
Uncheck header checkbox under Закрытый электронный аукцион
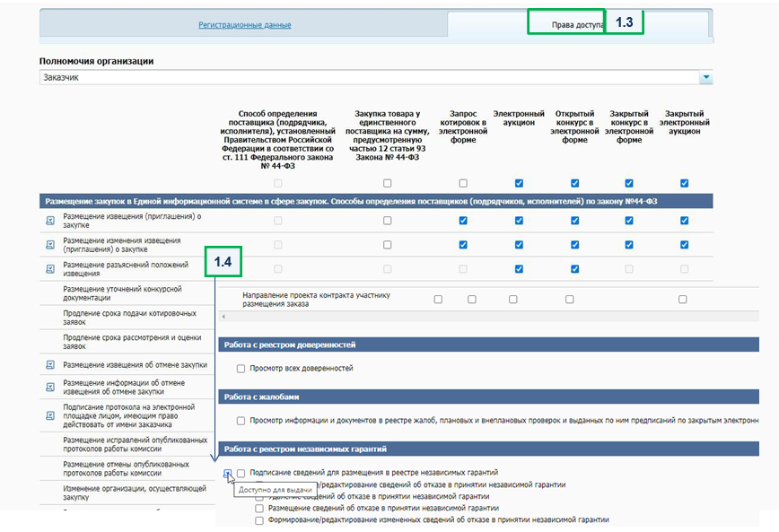[x=685, y=183]
